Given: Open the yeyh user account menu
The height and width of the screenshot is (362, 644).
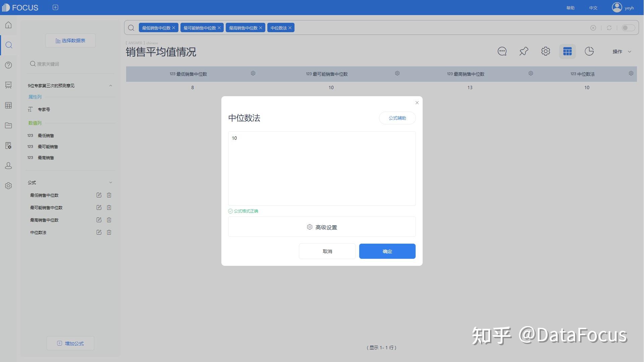Looking at the screenshot, I should (623, 7).
